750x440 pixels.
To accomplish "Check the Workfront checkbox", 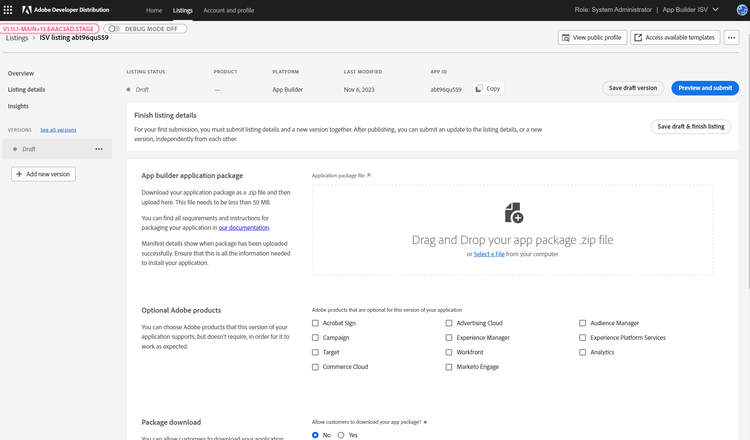I will (449, 352).
